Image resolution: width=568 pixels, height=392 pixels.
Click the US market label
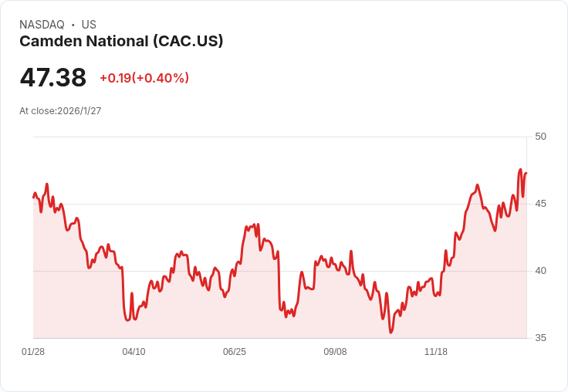coord(89,25)
